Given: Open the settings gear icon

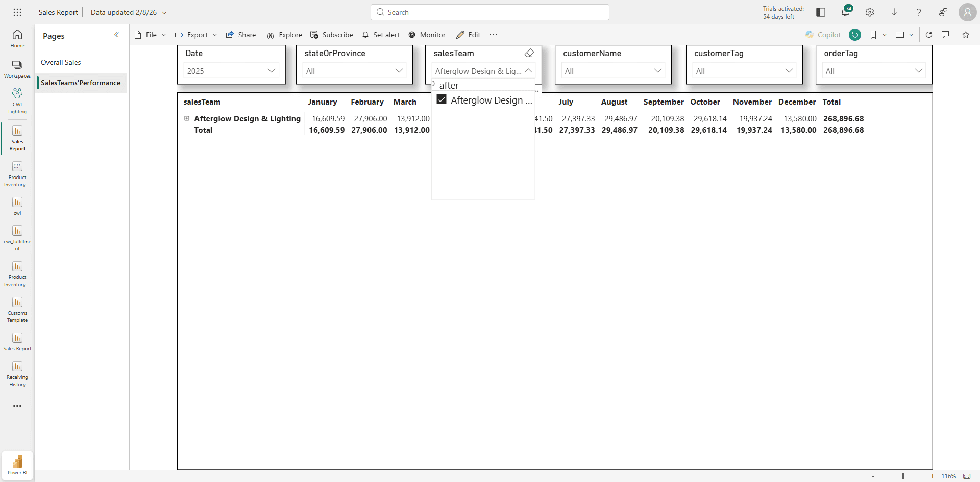Looking at the screenshot, I should 870,12.
